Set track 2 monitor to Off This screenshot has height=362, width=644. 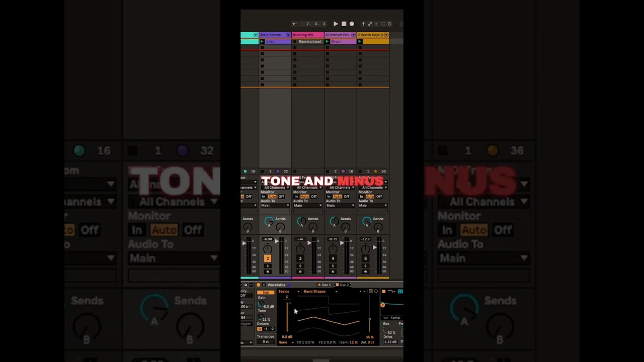(281, 197)
